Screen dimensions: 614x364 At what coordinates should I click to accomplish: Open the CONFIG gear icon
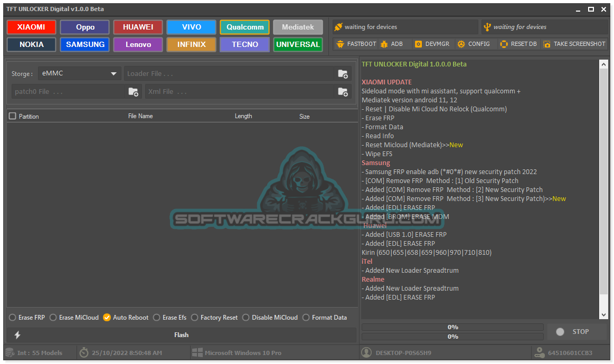click(x=461, y=44)
